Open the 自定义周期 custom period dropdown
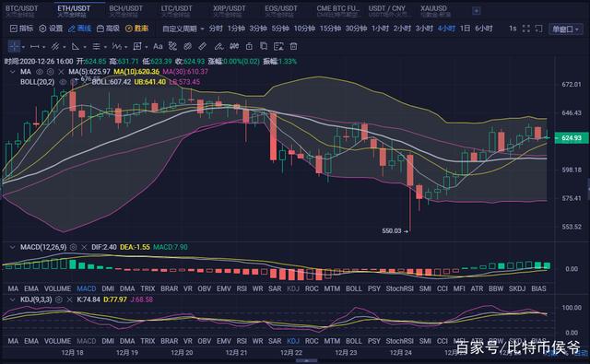Screen dimensions: 590x364 183,29
